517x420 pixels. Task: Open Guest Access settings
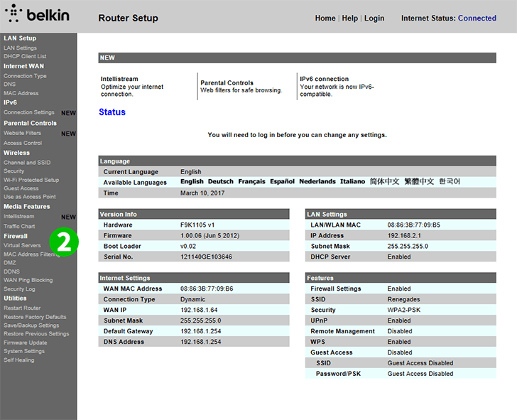(21, 188)
